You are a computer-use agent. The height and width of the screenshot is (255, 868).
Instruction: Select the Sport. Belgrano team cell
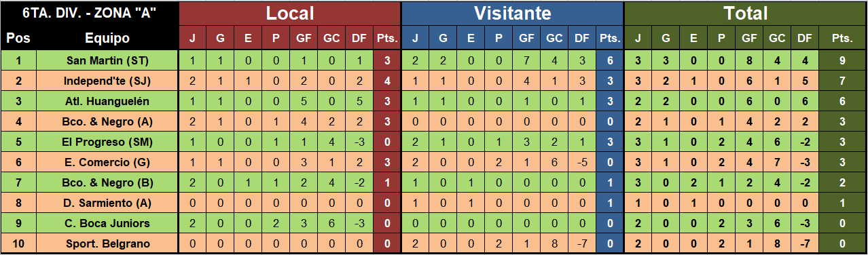click(107, 243)
